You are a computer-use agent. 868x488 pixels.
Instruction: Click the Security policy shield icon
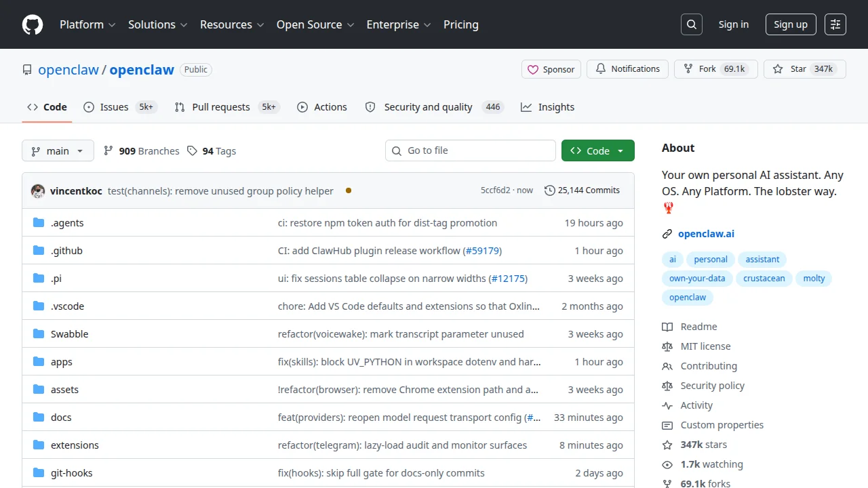pos(668,386)
